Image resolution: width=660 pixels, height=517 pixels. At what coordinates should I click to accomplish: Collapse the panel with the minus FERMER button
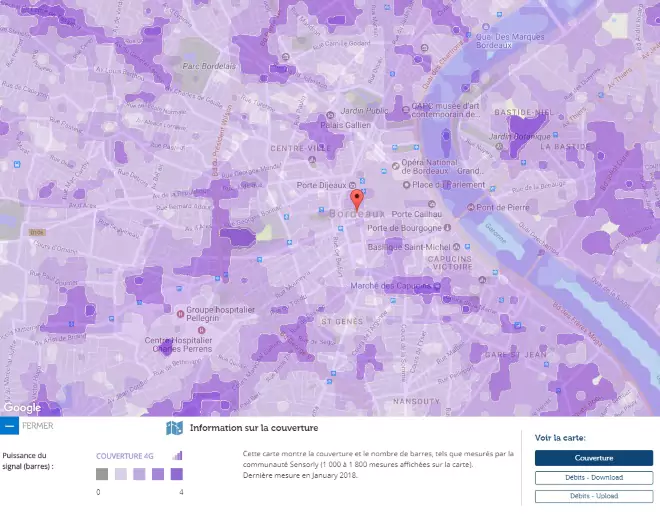(10, 425)
